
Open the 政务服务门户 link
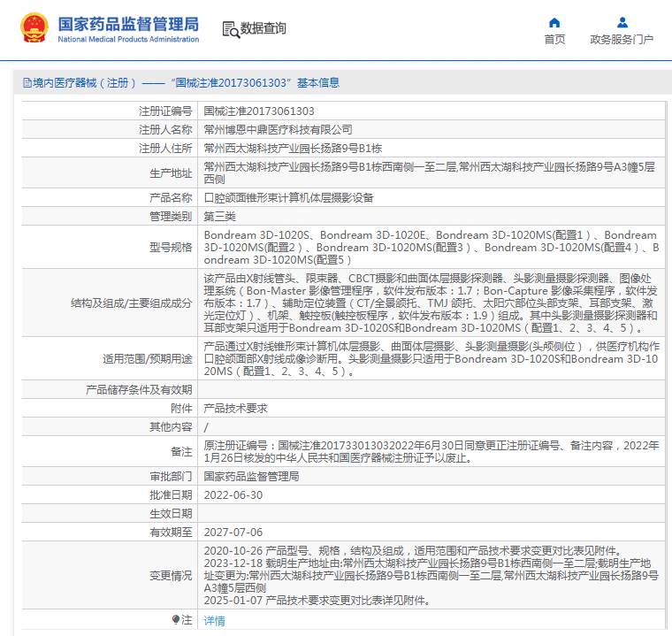pos(622,40)
